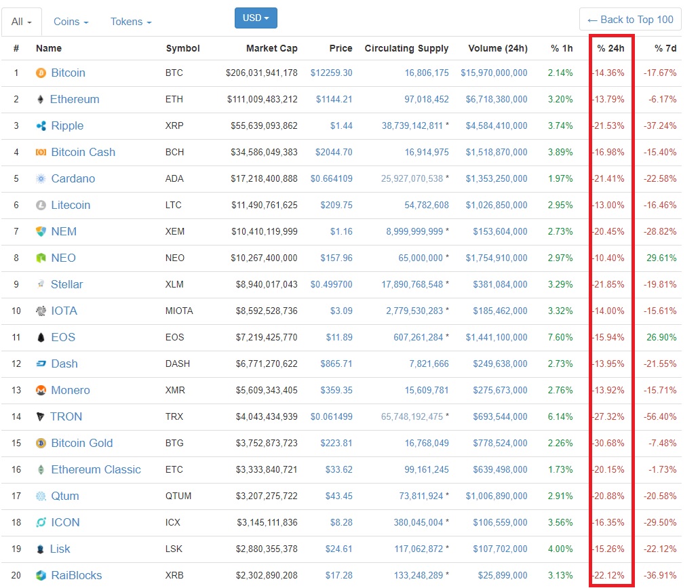700x588 pixels.
Task: Click Lisk price $24.61
Action: coord(338,549)
